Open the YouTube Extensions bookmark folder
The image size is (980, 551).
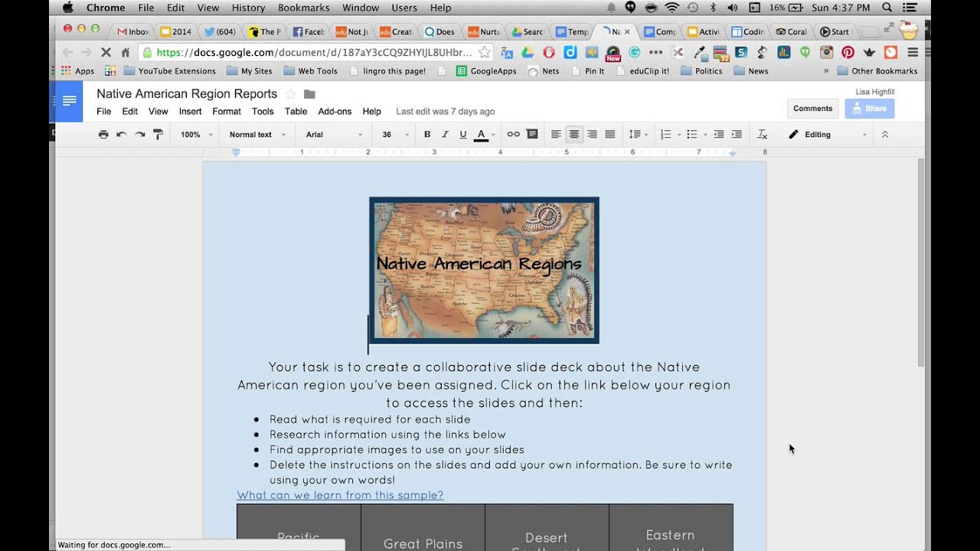(x=170, y=71)
